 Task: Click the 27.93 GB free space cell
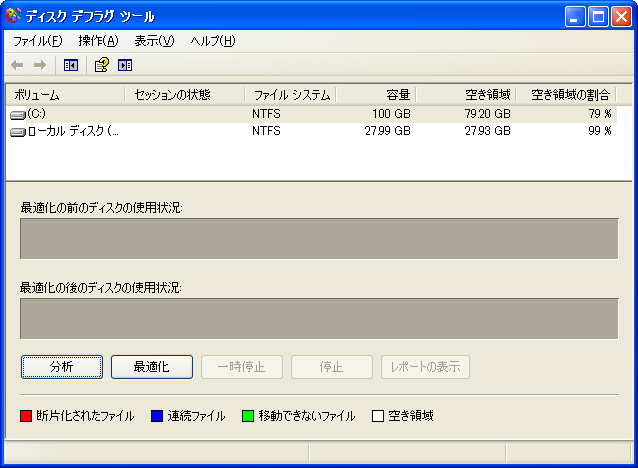coord(487,131)
